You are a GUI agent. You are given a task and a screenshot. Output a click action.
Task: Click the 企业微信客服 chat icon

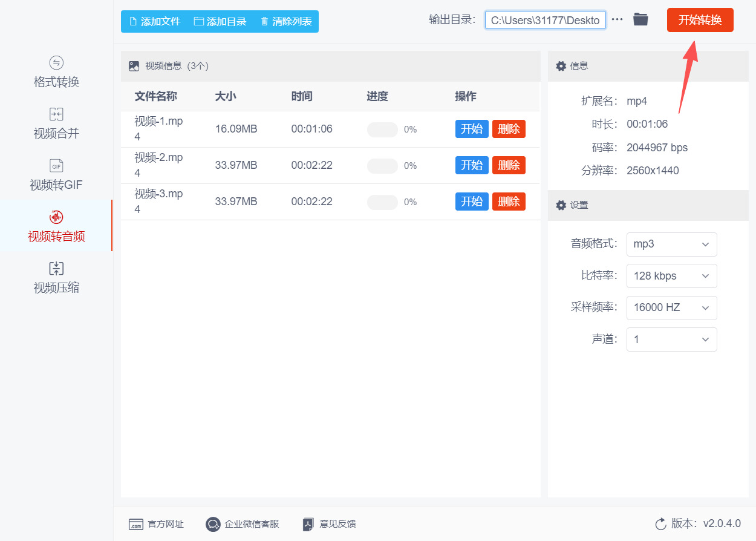click(213, 524)
